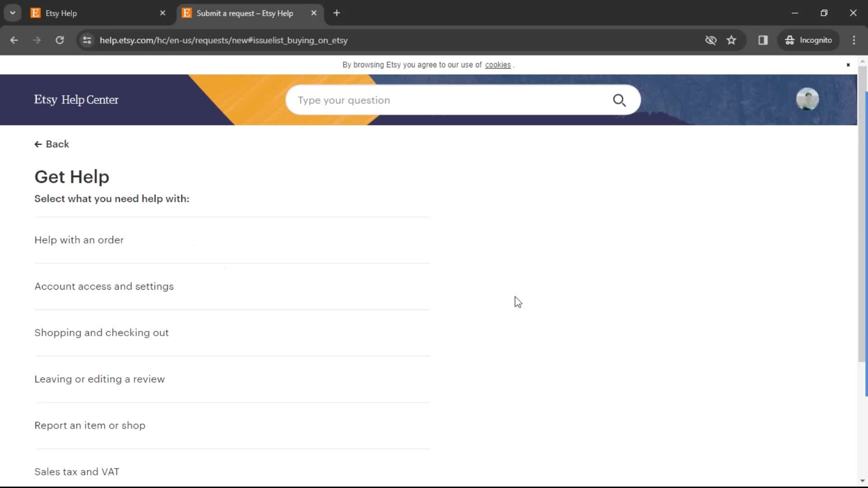Screen dimensions: 868x488
Task: Focus the Type your question field
Action: pos(452,100)
